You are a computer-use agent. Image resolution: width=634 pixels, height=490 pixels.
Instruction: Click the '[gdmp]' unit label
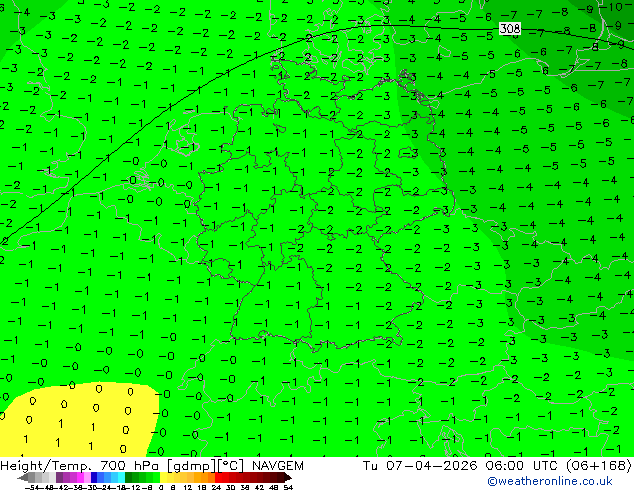point(191,466)
